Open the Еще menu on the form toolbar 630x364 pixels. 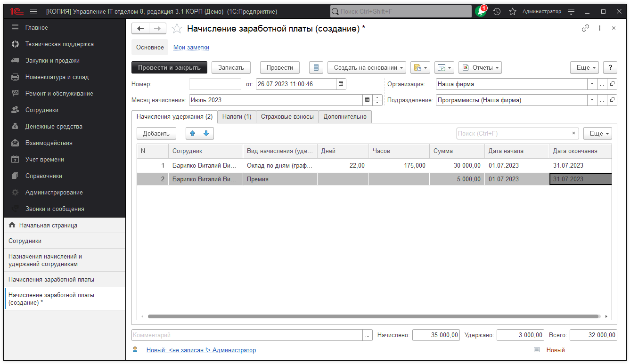pos(584,67)
